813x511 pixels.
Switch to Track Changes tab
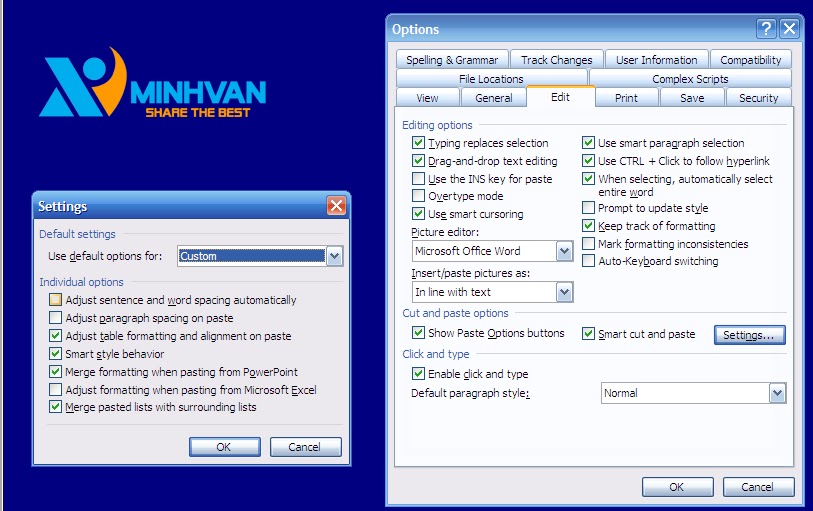click(x=556, y=60)
